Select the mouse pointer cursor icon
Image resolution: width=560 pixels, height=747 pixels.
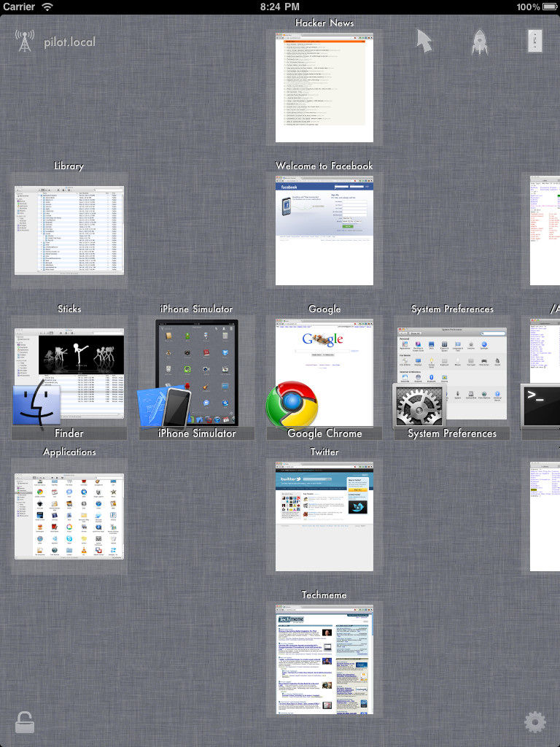point(424,41)
